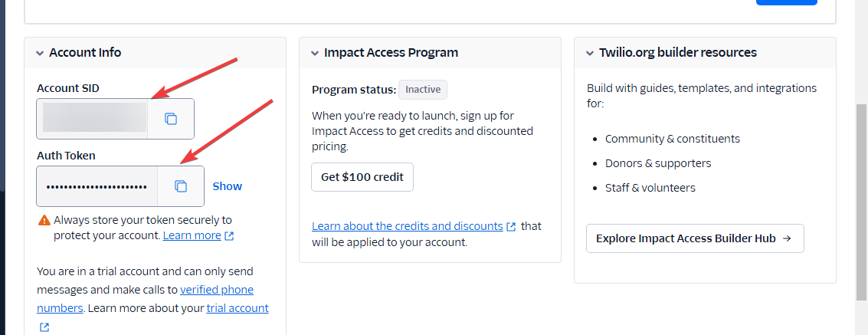Screen dimensions: 868x335
Task: Open Explore Impact Access Builder Hub
Action: [695, 238]
